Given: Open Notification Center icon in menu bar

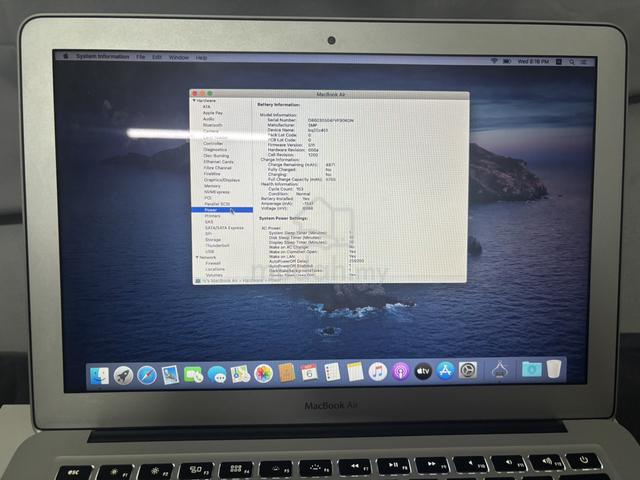Looking at the screenshot, I should 584,62.
